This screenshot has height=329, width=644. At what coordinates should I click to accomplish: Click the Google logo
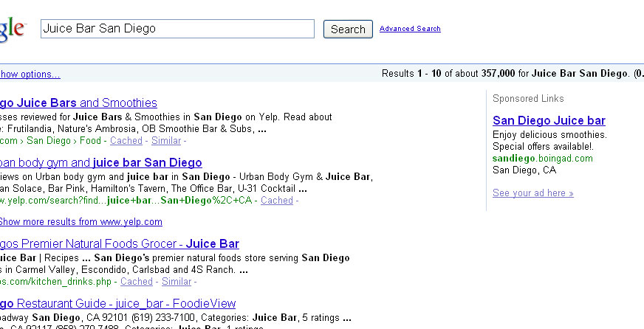(x=13, y=30)
